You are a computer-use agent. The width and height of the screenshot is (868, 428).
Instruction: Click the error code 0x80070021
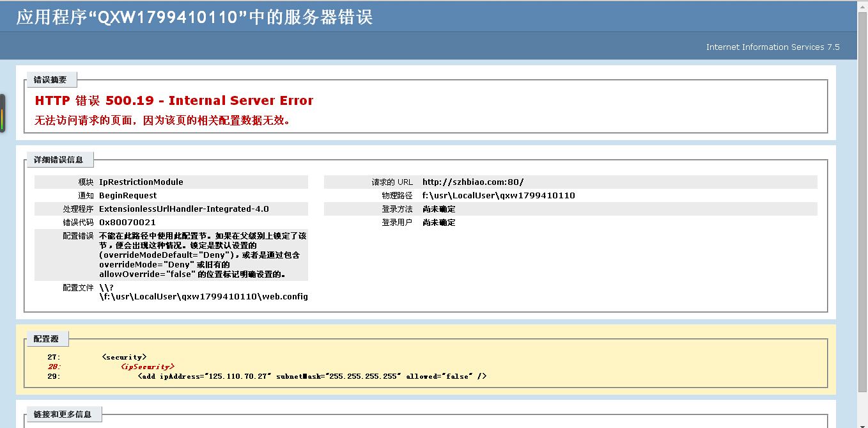(127, 223)
